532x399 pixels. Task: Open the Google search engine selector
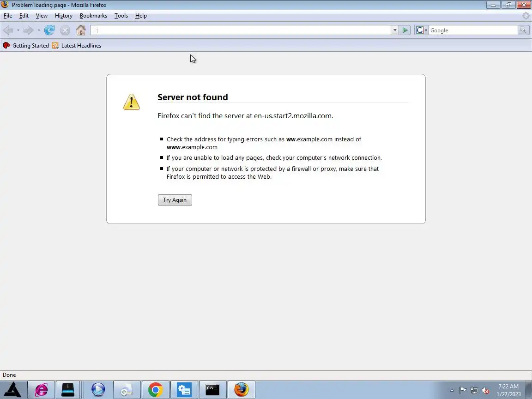pyautogui.click(x=421, y=30)
